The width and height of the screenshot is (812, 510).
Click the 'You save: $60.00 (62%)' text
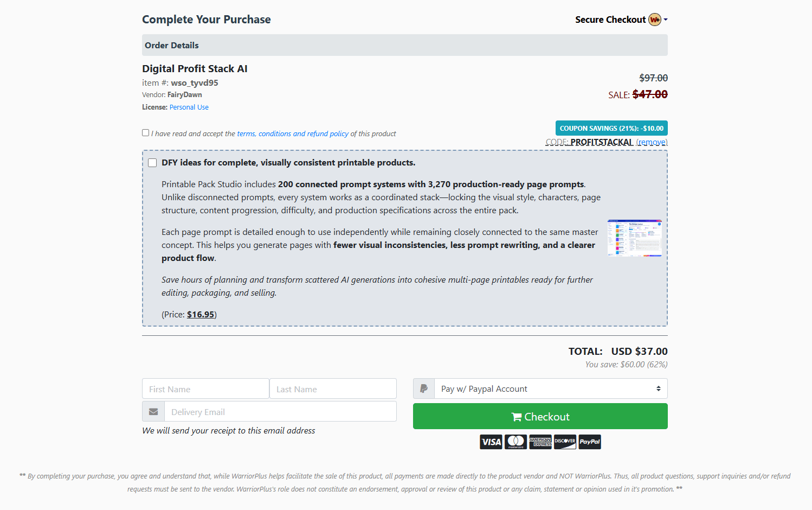[626, 365]
